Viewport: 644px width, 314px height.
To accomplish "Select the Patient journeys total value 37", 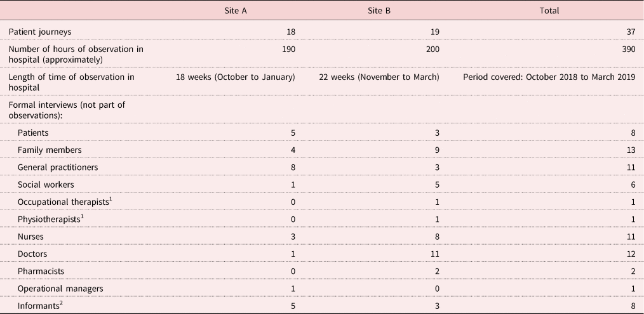I will [631, 32].
